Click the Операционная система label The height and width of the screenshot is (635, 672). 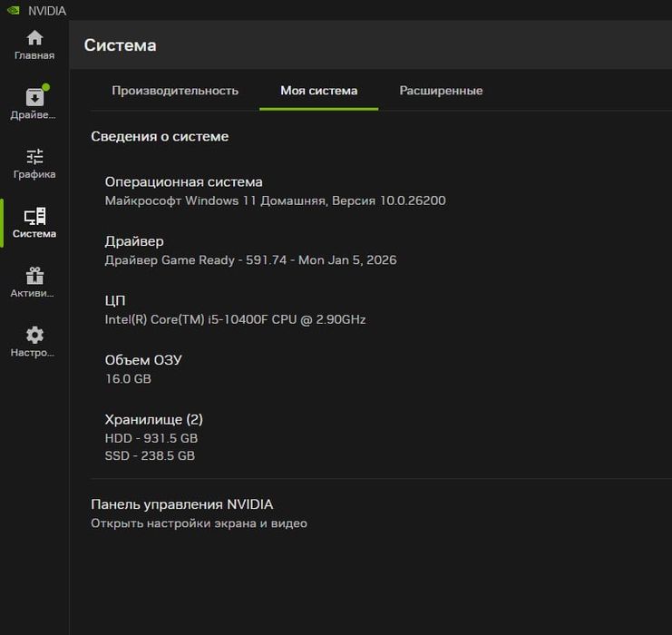183,181
